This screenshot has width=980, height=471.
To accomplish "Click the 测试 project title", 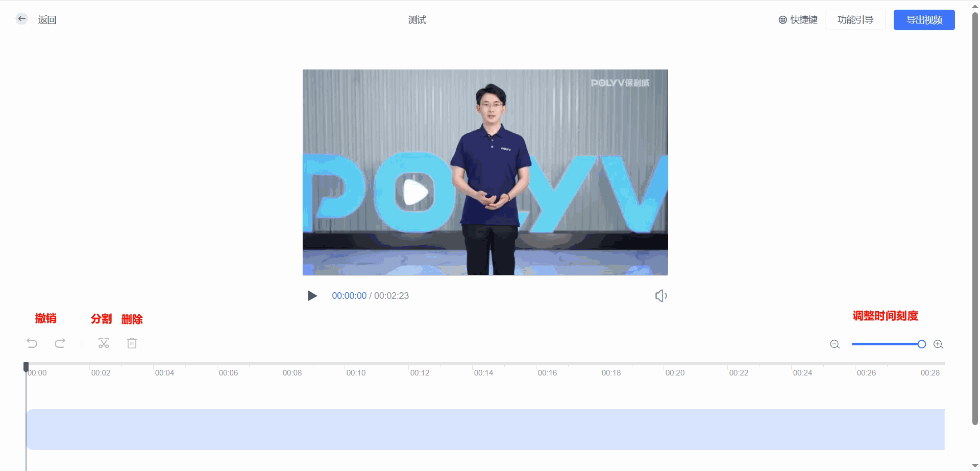I will [417, 20].
